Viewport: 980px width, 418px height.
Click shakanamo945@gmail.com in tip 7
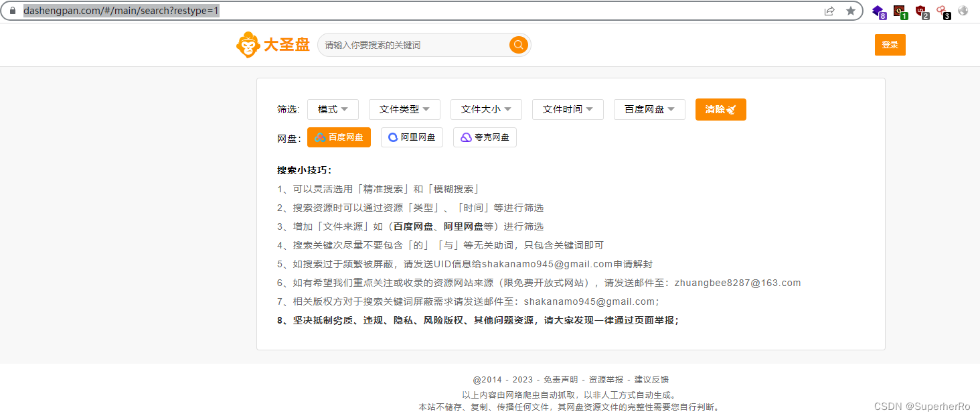click(589, 301)
